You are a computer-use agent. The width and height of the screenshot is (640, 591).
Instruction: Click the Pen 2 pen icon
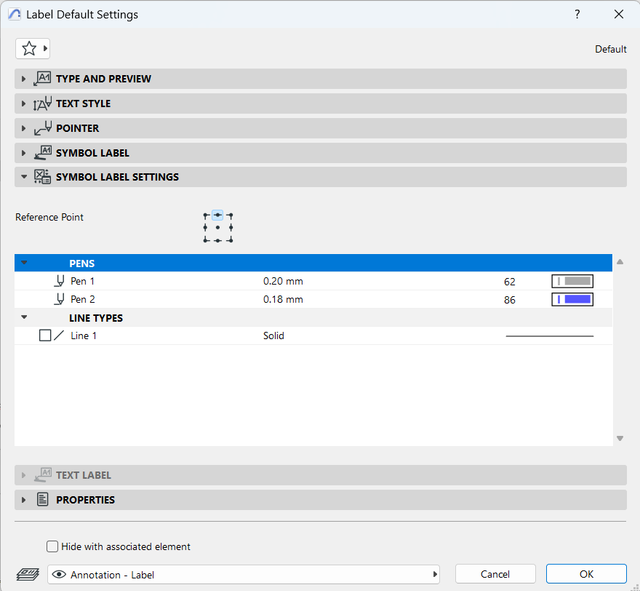coord(60,299)
